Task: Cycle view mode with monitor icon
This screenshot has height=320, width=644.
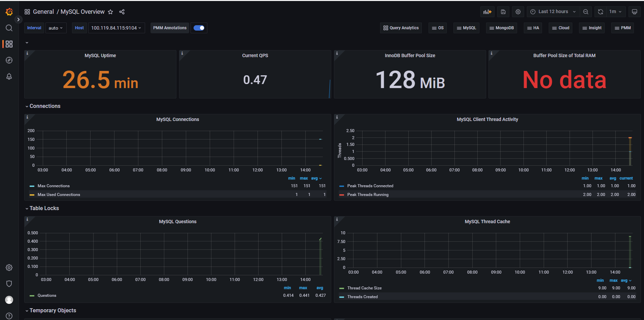Action: coord(635,12)
